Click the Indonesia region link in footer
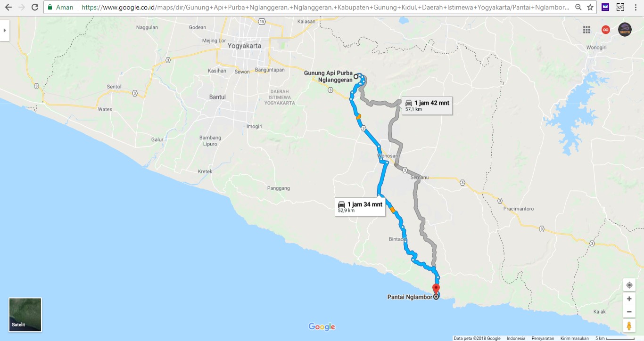Screen dimensions: 644x341 tap(516, 338)
